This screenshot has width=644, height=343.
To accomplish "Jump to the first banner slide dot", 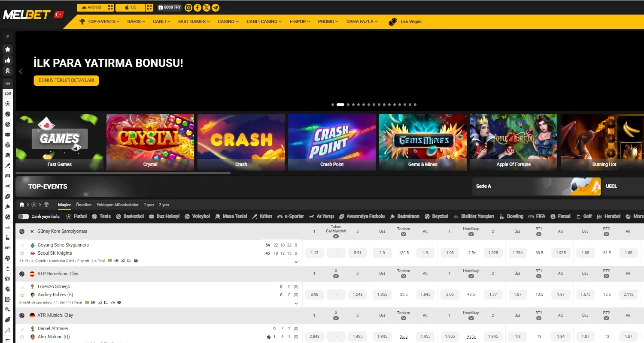I will [x=333, y=105].
